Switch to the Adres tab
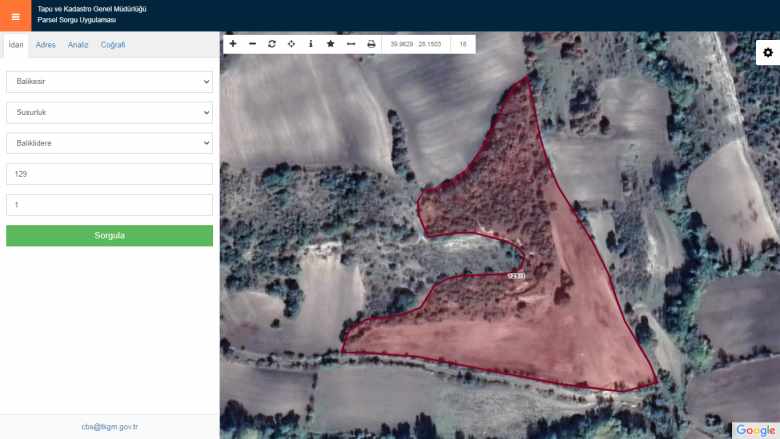Viewport: 780px width, 439px height. click(x=46, y=45)
